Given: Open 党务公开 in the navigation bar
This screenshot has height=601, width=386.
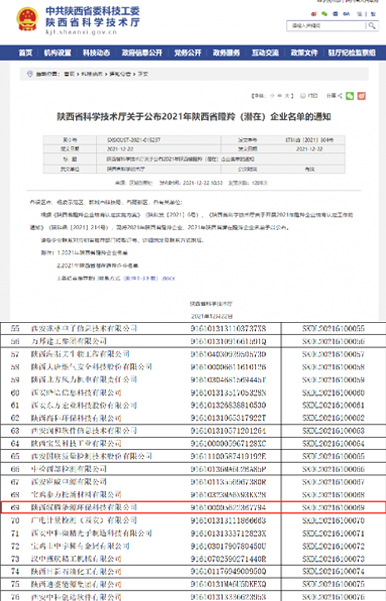Looking at the screenshot, I should pyautogui.click(x=188, y=53).
